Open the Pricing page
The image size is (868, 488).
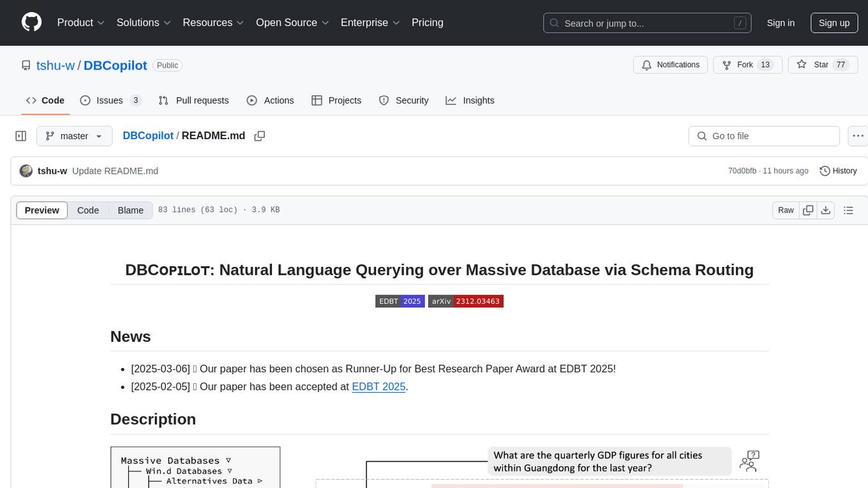428,22
